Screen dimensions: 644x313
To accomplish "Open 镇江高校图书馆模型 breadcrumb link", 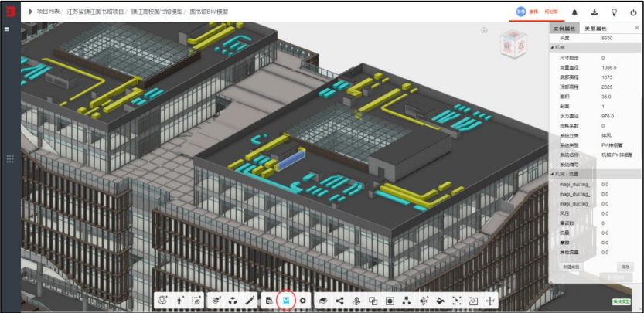I will [156, 12].
